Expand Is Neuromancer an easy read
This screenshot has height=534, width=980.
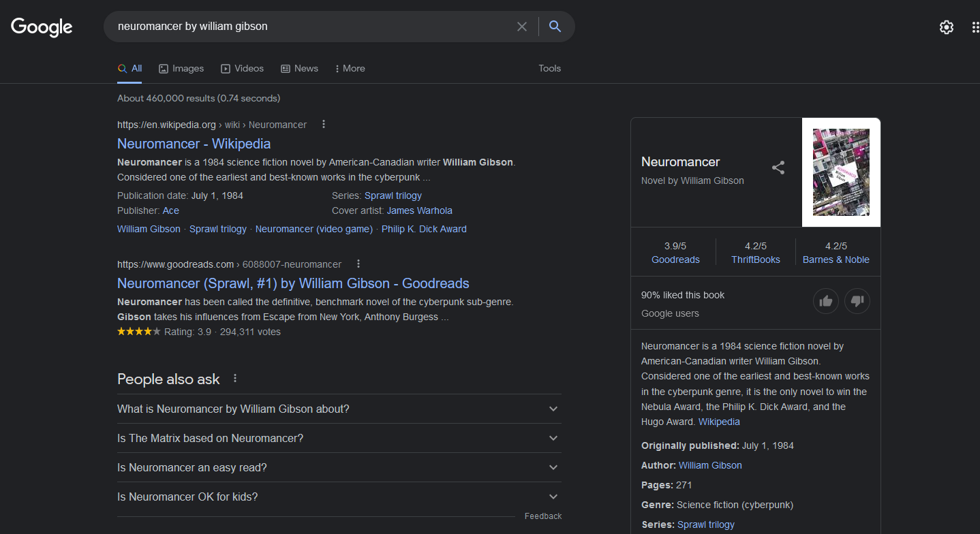point(339,467)
